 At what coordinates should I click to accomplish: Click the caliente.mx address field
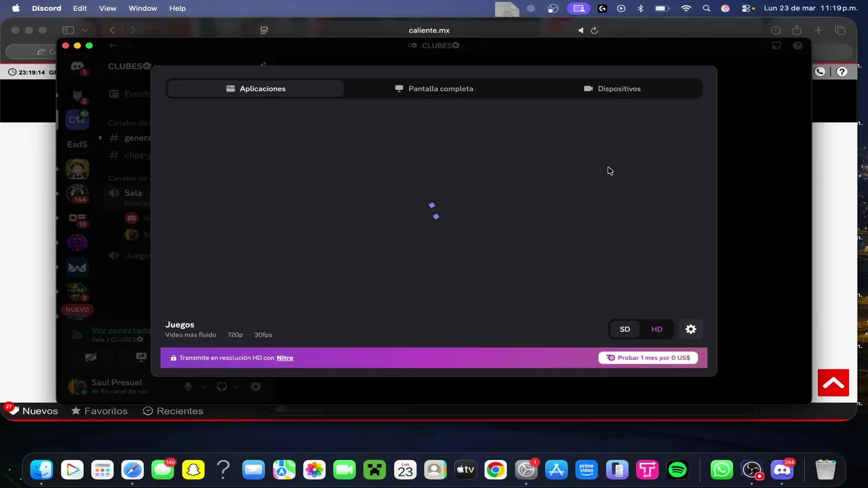(429, 30)
